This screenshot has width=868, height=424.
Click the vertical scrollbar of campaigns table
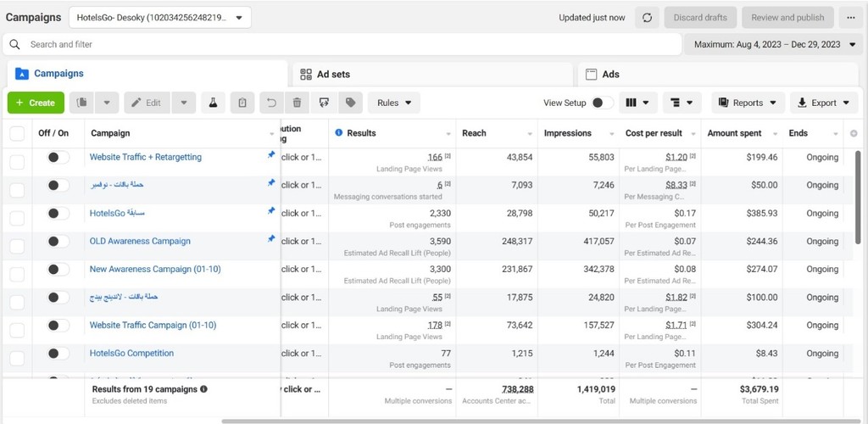click(x=858, y=197)
